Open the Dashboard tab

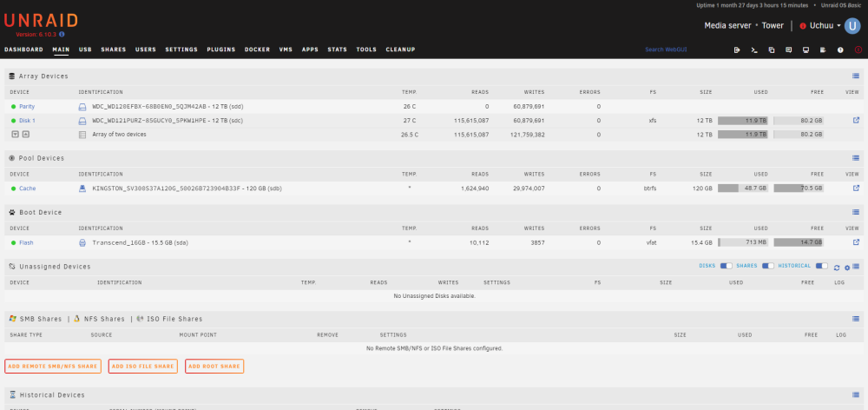[23, 50]
